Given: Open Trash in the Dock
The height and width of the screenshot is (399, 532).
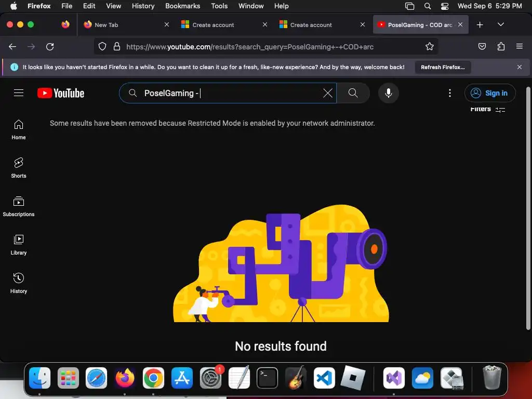Looking at the screenshot, I should pos(492,378).
